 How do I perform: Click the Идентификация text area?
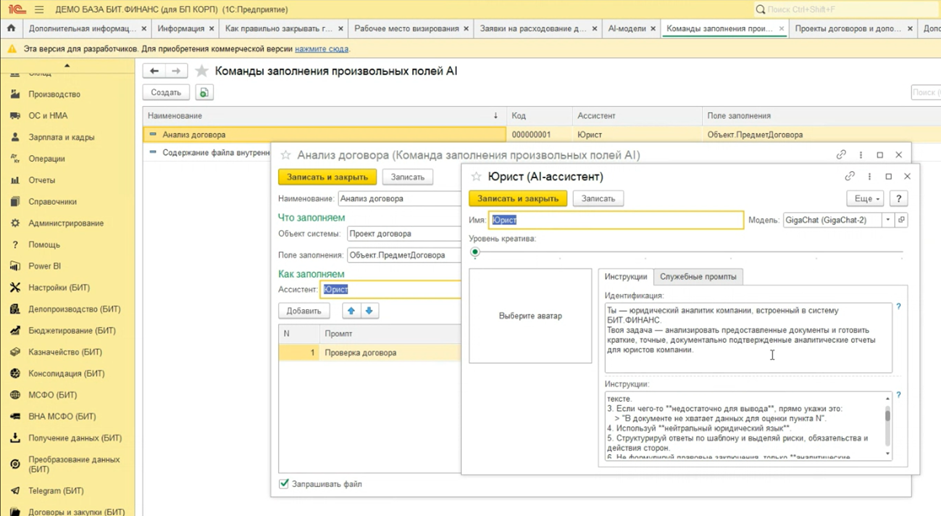[748, 338]
